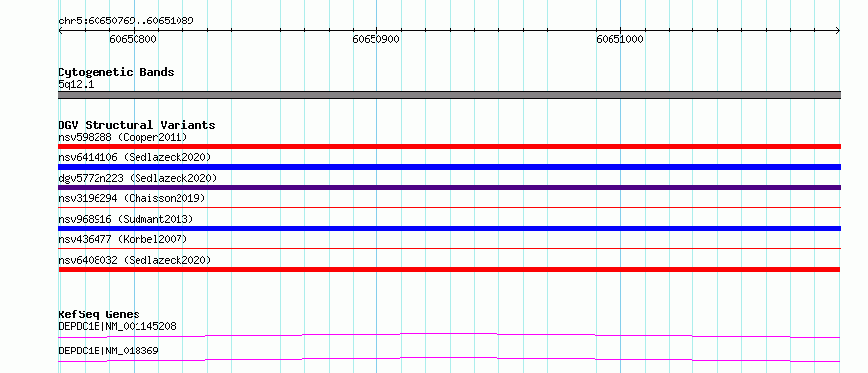Click the chr5:60650769..60651089 coordinate label
868x373 pixels.
[126, 21]
